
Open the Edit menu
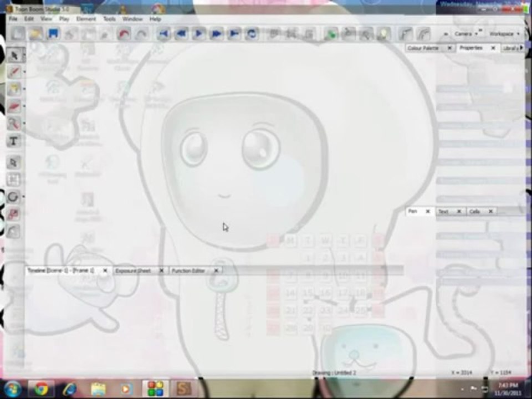tap(29, 19)
